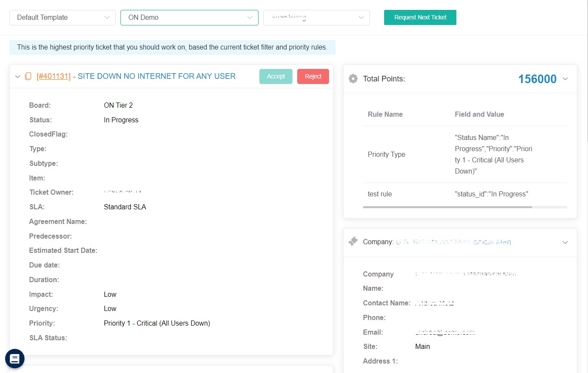
Task: Collapse the Company panel chevron
Action: point(565,242)
